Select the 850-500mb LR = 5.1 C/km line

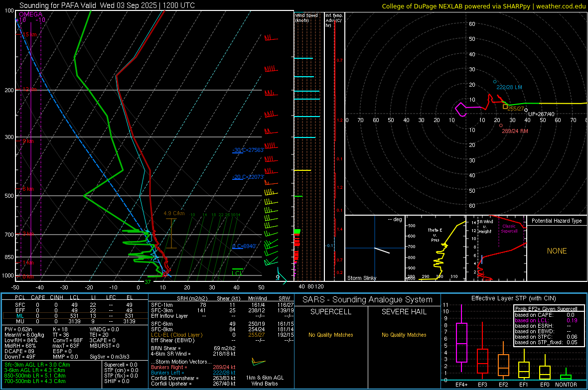pyautogui.click(x=35, y=376)
